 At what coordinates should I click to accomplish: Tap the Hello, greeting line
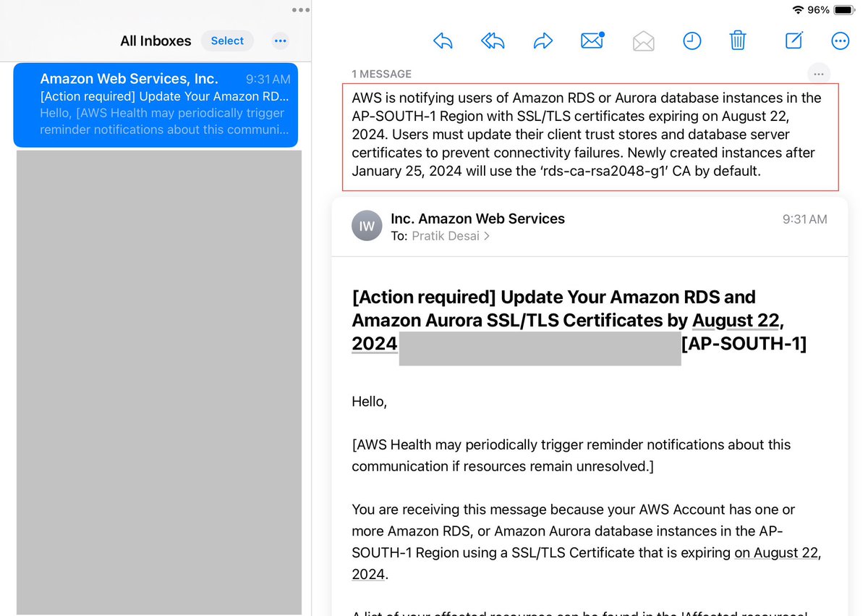(370, 402)
